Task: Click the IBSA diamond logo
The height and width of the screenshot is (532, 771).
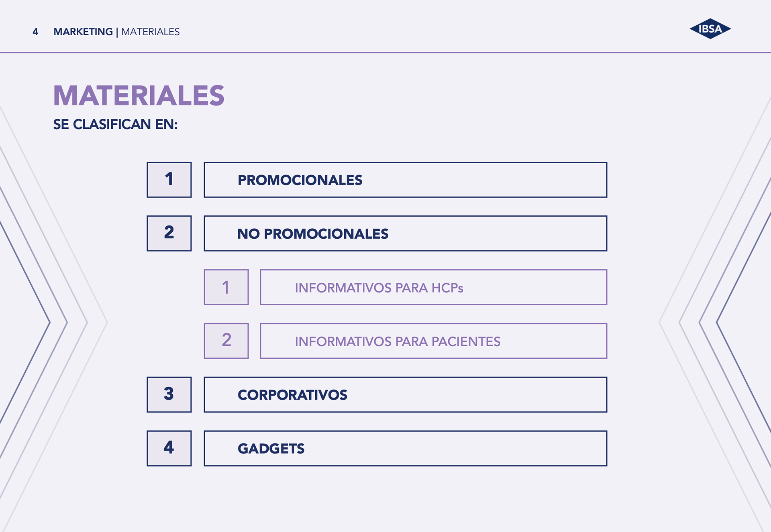Action: 710,29
